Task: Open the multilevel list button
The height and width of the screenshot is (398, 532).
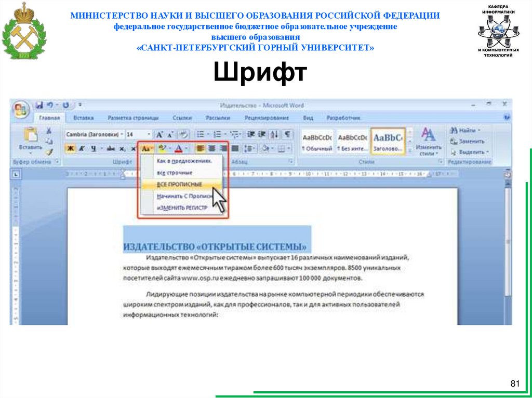Action: pyautogui.click(x=236, y=134)
